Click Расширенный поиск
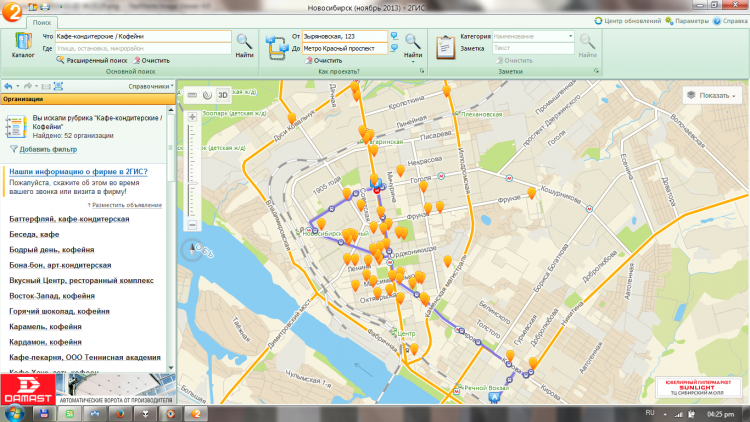 pyautogui.click(x=92, y=60)
